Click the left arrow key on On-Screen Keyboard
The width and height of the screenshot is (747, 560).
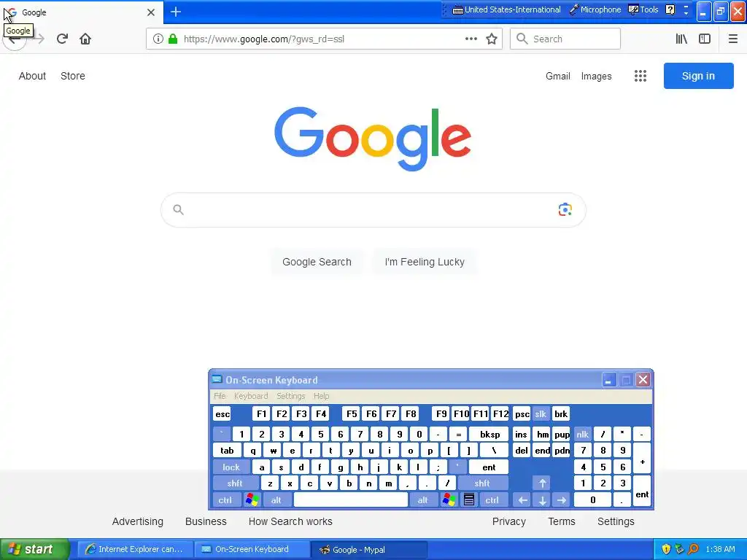522,499
